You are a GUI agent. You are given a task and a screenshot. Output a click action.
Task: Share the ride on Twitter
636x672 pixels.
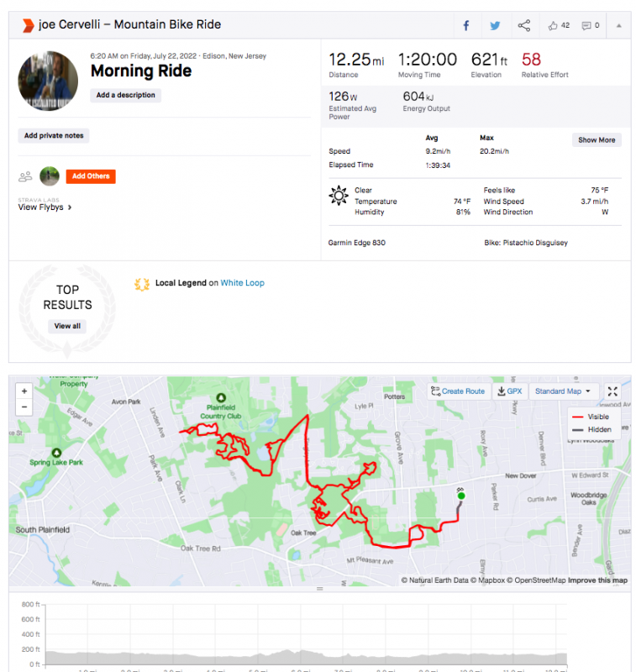495,25
